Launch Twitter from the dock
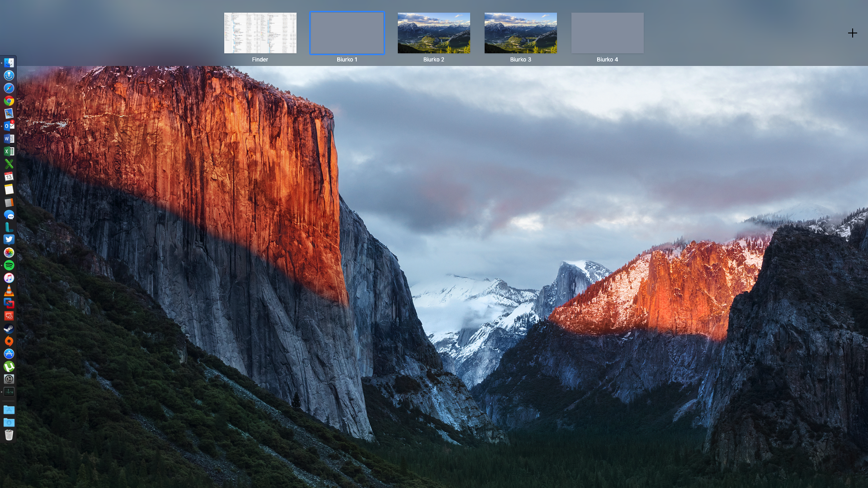Viewport: 868px width, 488px height. pos(9,240)
